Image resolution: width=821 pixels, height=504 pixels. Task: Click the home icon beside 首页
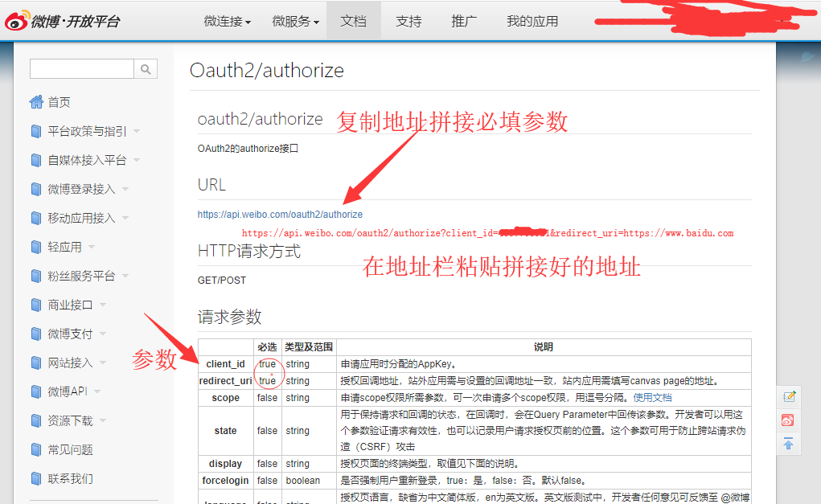36,101
